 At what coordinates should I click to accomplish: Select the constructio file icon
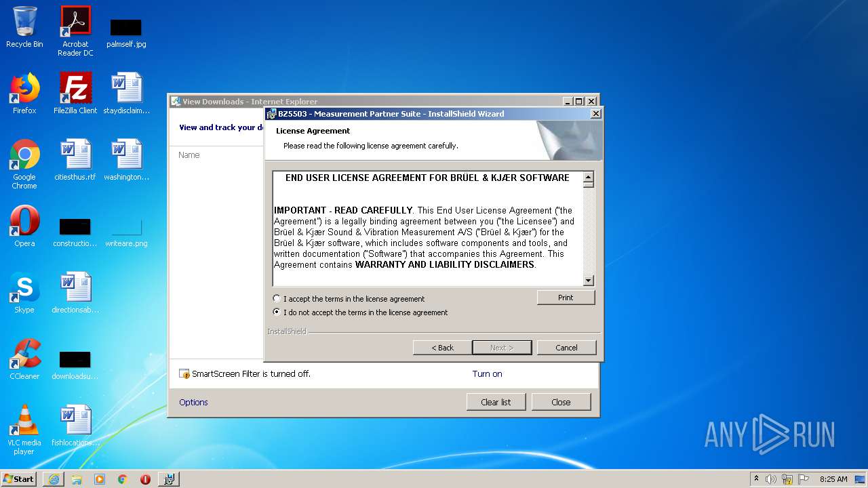[x=75, y=232]
